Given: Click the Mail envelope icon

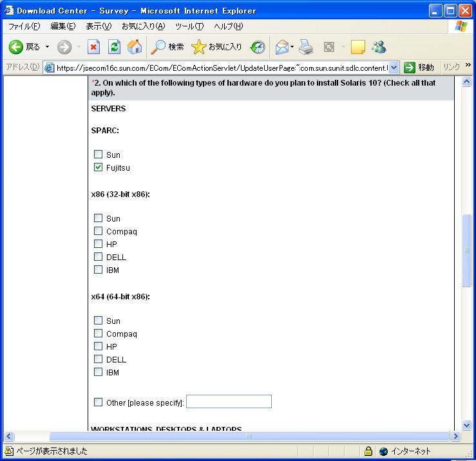Looking at the screenshot, I should [x=282, y=47].
